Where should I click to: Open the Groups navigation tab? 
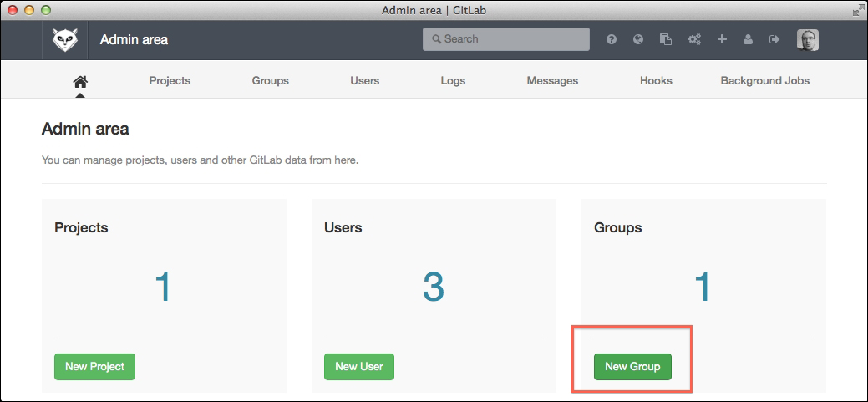270,81
